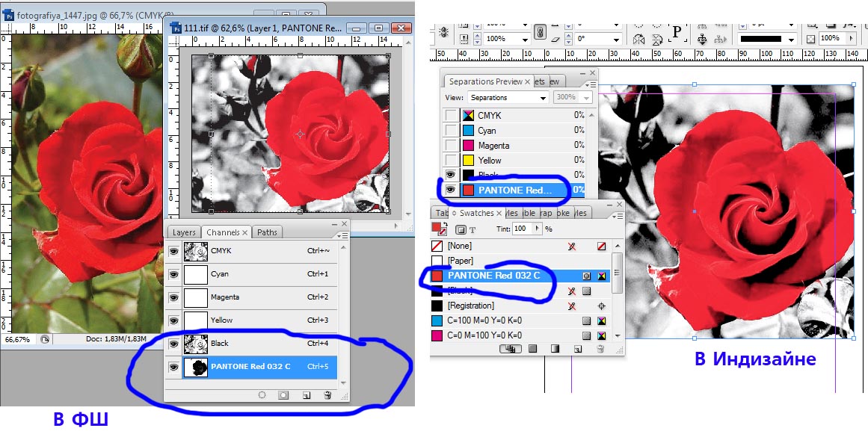Select formatting affects container button
Image resolution: width=868 pixels, height=440 pixels.
coord(461,229)
